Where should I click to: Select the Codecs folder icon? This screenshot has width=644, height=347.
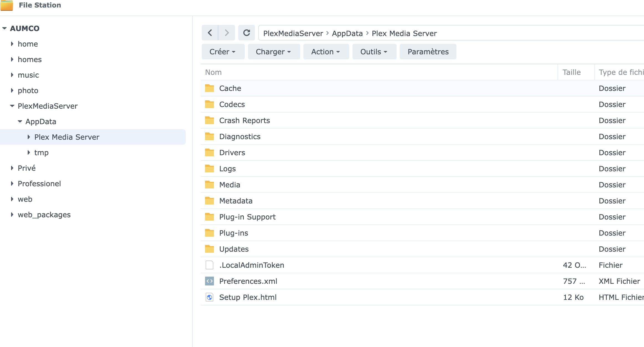(209, 104)
